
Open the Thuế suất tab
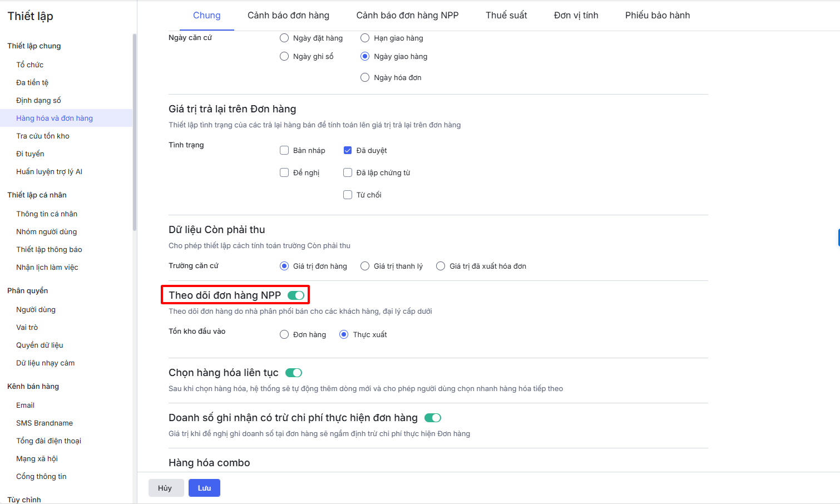pyautogui.click(x=506, y=16)
